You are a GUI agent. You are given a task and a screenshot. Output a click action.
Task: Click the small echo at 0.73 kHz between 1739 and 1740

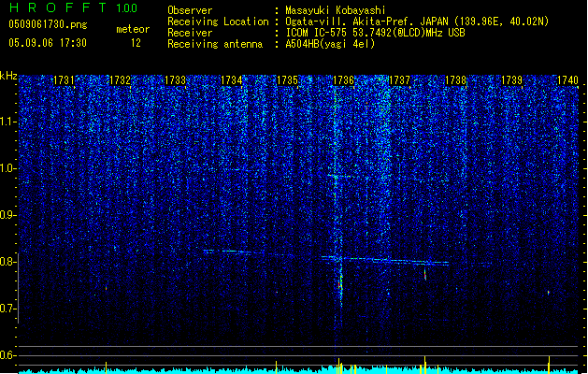point(549,293)
